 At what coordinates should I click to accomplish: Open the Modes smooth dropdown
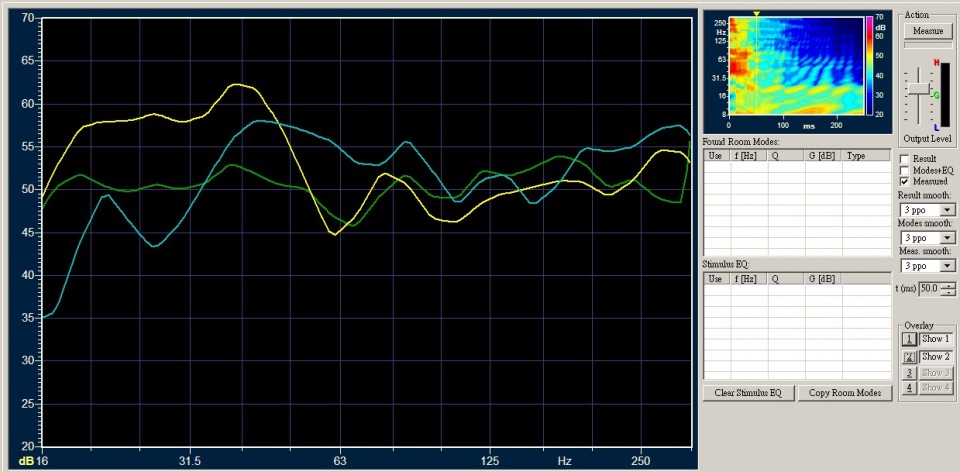(x=947, y=238)
